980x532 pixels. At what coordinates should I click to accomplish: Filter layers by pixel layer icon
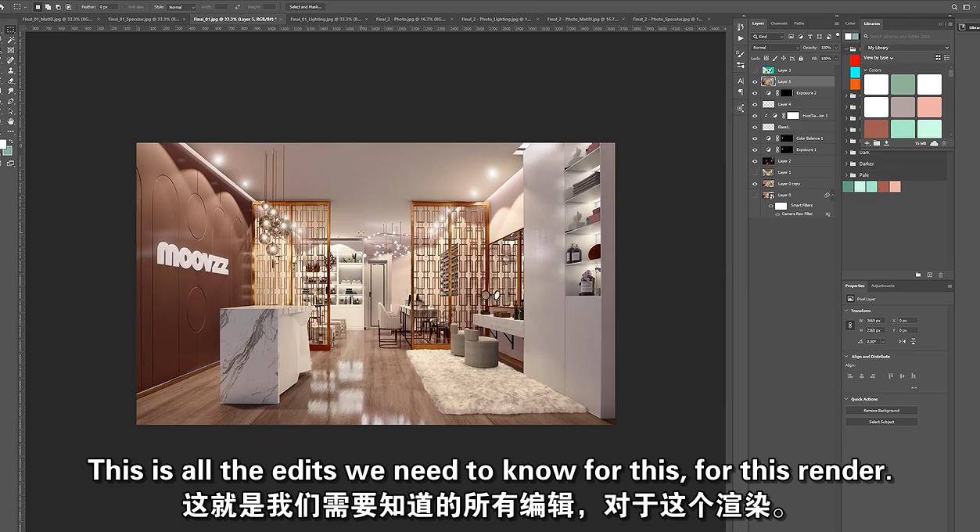[791, 36]
